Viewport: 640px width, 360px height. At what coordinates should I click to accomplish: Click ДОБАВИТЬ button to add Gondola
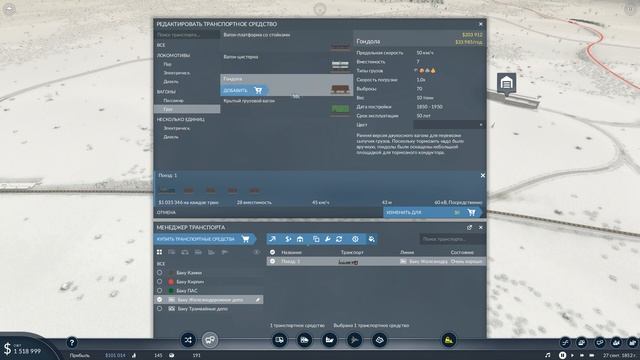[244, 90]
